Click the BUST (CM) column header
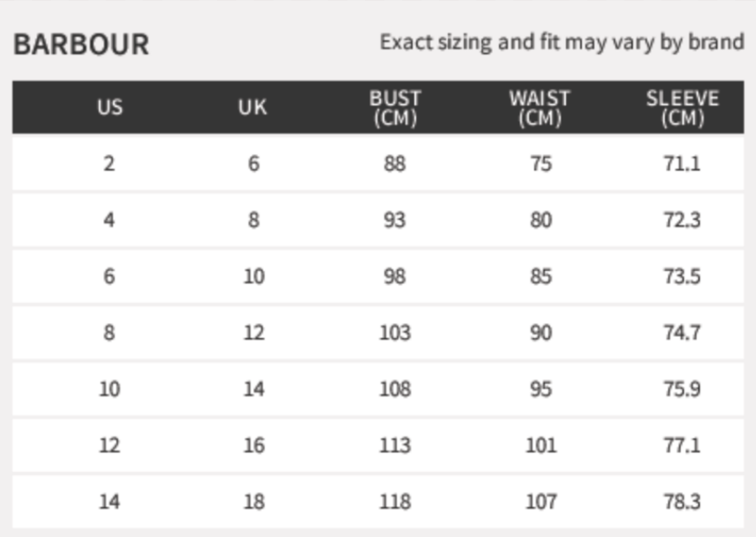 395,108
